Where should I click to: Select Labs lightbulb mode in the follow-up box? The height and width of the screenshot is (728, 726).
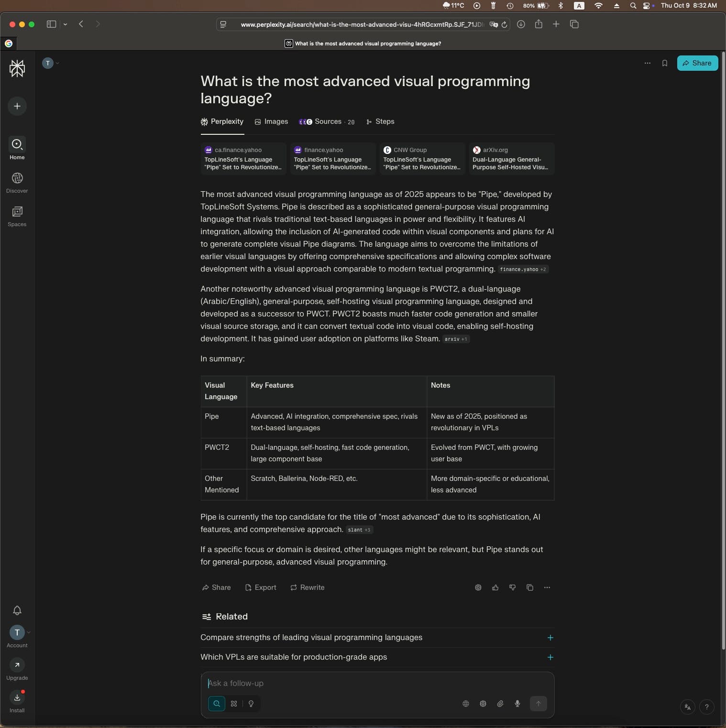click(x=251, y=704)
